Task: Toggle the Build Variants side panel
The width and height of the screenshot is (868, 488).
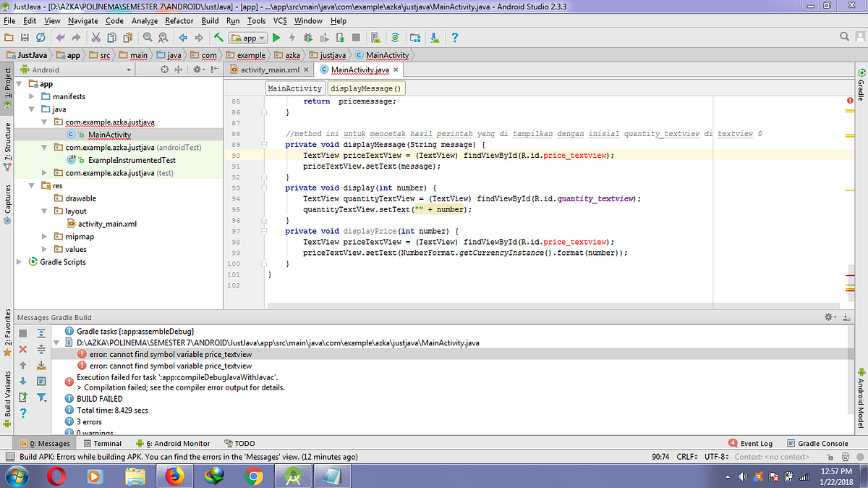Action: pyautogui.click(x=7, y=396)
